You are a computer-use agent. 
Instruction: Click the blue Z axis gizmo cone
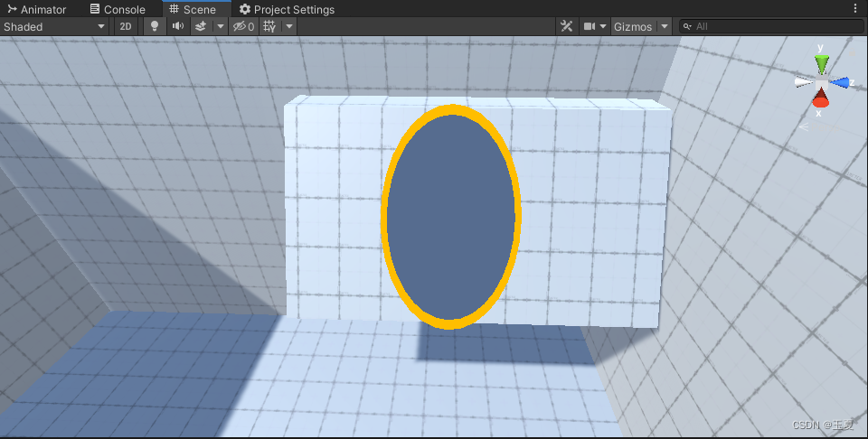840,83
